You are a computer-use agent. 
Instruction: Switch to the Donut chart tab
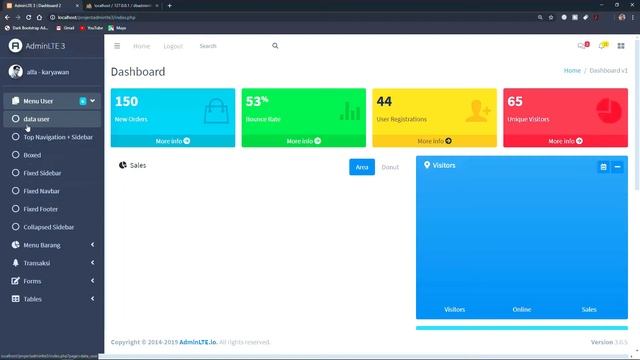(x=390, y=167)
